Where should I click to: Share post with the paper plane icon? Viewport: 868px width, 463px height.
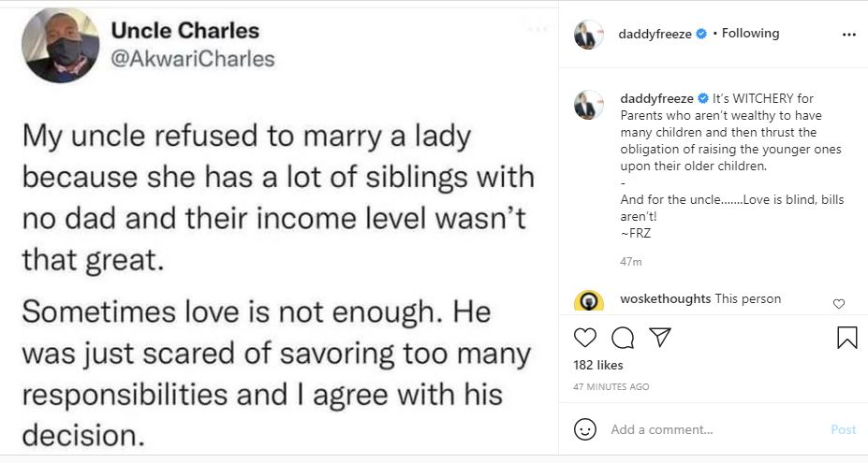coord(659,338)
